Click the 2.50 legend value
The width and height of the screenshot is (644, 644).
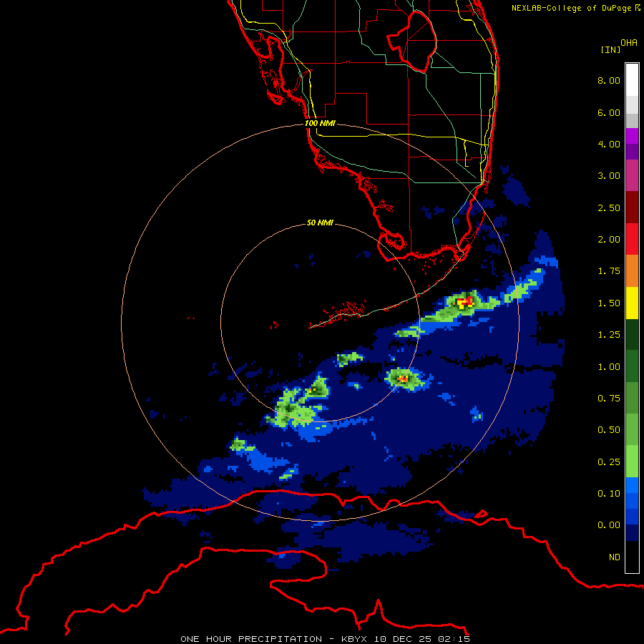click(x=609, y=208)
